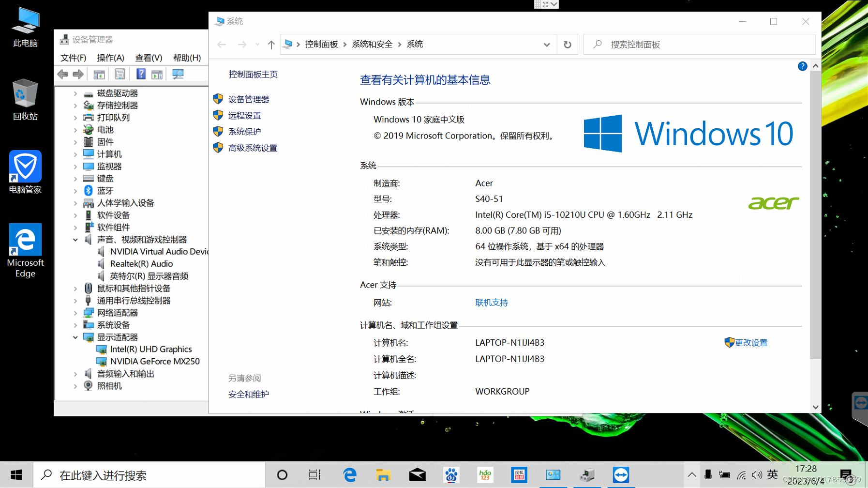Open 操作(A) menu in Device Manager
The width and height of the screenshot is (868, 488).
(x=110, y=58)
